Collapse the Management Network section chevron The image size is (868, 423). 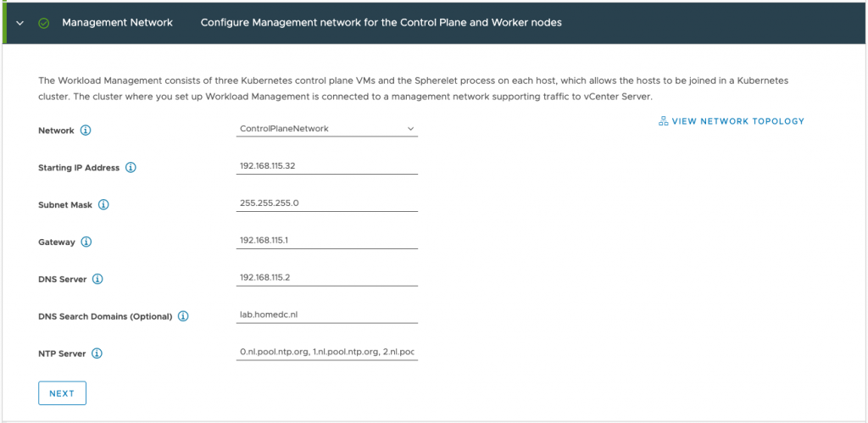(20, 23)
